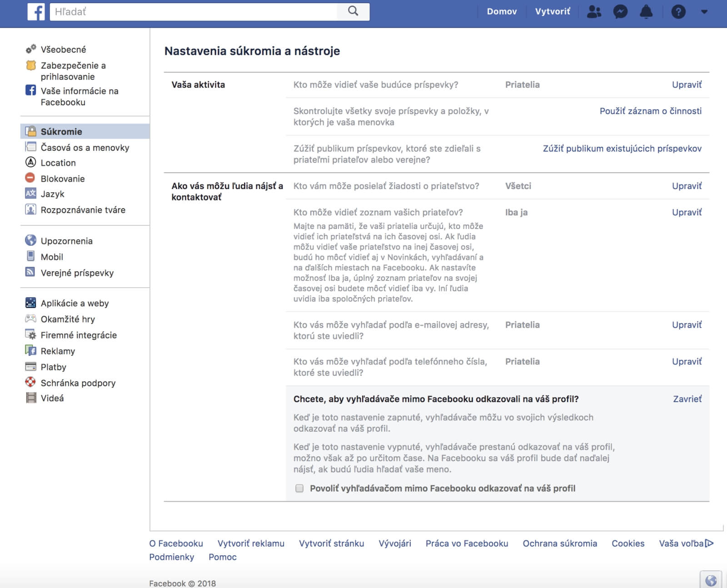The image size is (727, 588).
Task: Expand account dropdown arrow in top bar
Action: click(704, 12)
